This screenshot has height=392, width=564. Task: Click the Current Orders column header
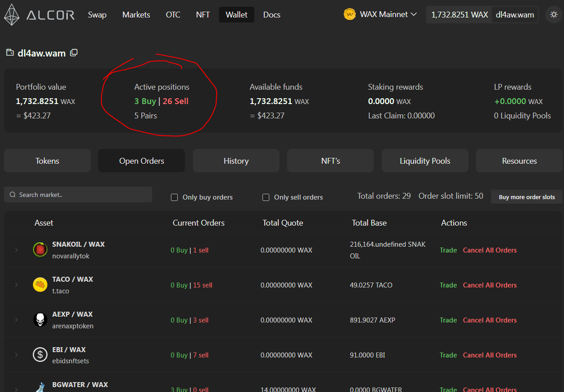pos(199,222)
